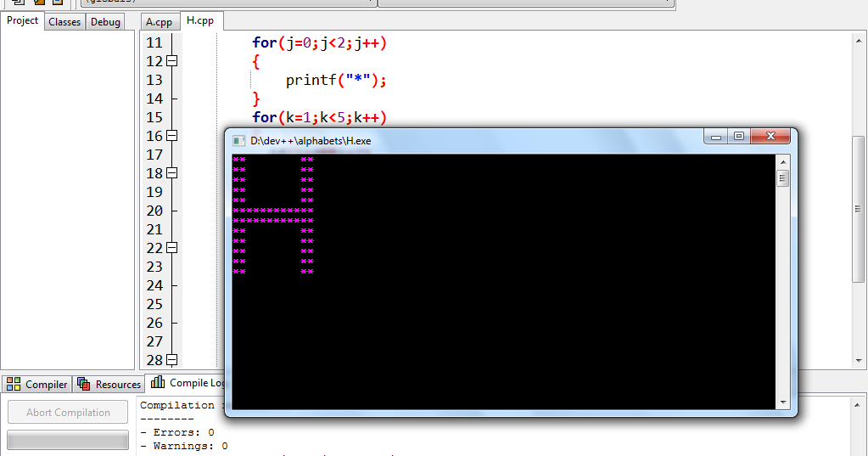Click the printf("*"); code line
Viewport: 868px width, 456px height.
pyautogui.click(x=336, y=81)
